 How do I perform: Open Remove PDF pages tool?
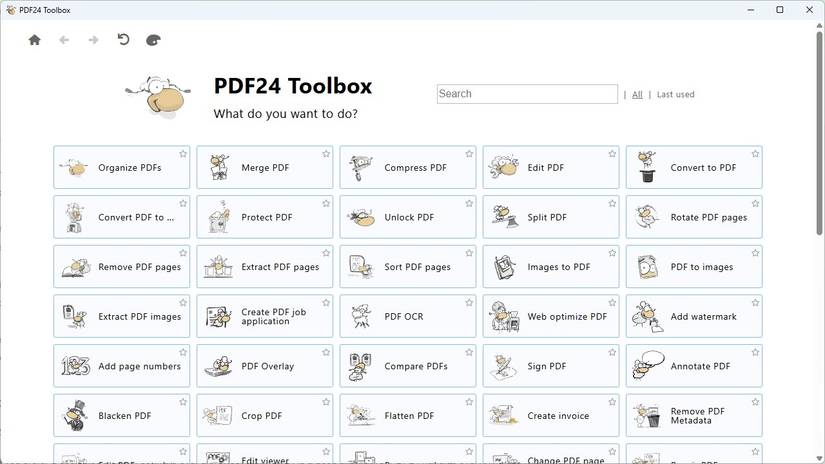click(122, 266)
